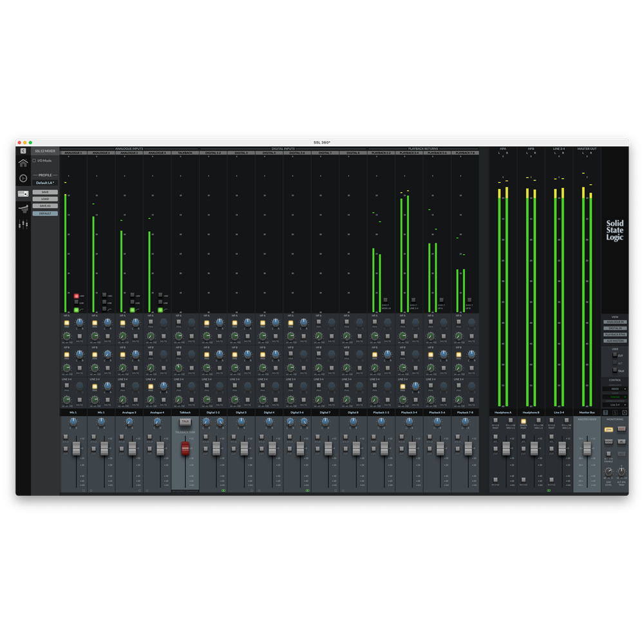Toggle Sends Post on Headphone B
Image resolution: width=644 pixels, height=644 pixels.
pos(523,421)
